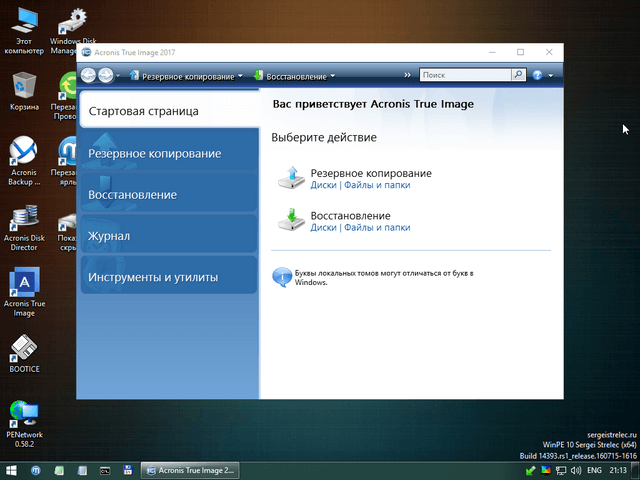Viewport: 640px width, 480px height.
Task: Click the ENG language indicator in taskbar
Action: [x=594, y=469]
